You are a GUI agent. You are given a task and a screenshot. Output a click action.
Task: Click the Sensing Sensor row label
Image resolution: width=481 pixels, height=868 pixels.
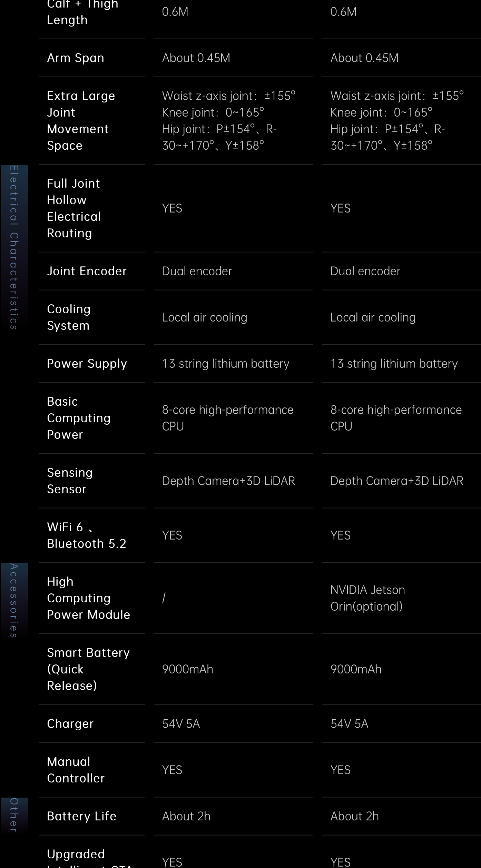70,481
